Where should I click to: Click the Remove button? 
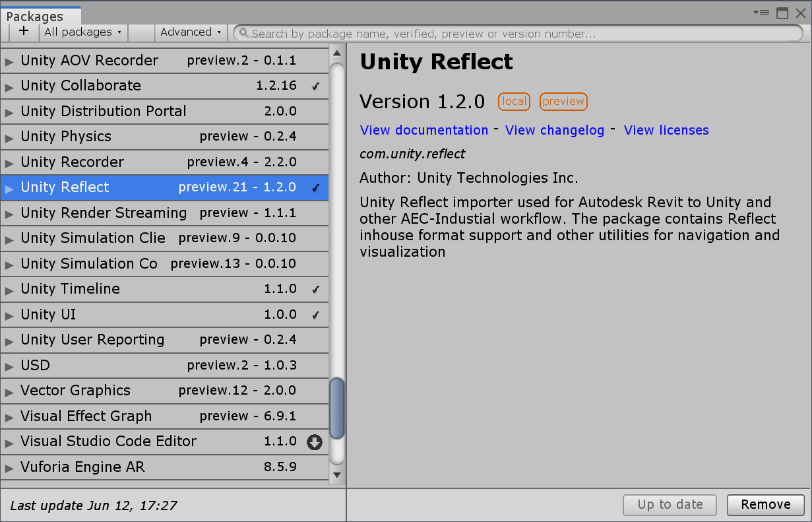pyautogui.click(x=765, y=505)
